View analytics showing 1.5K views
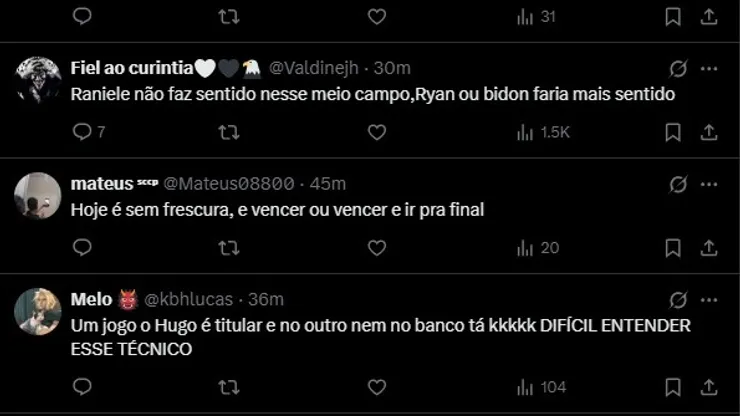 coord(542,132)
